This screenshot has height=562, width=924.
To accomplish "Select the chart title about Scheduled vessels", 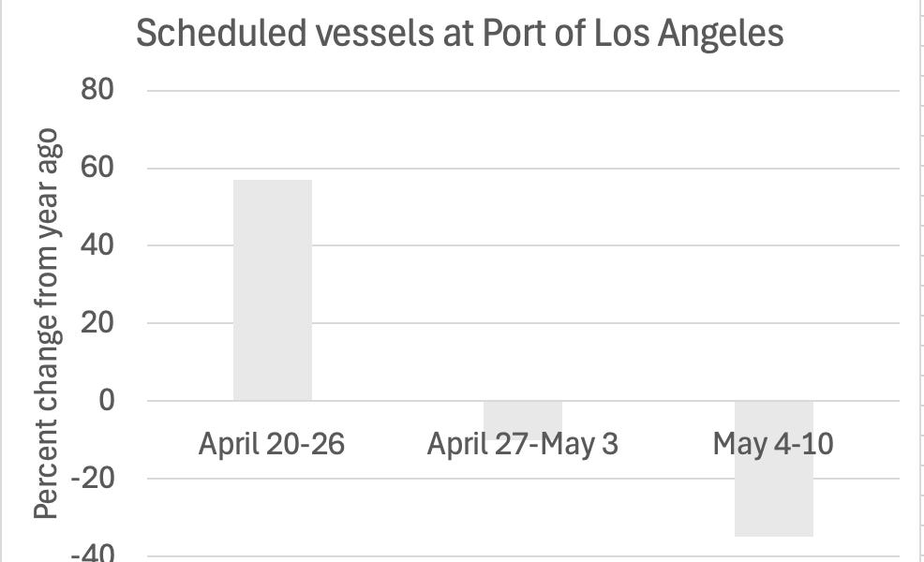I will (459, 35).
